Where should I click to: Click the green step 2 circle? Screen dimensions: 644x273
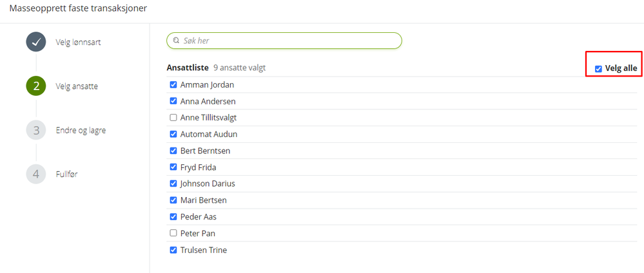pos(35,86)
